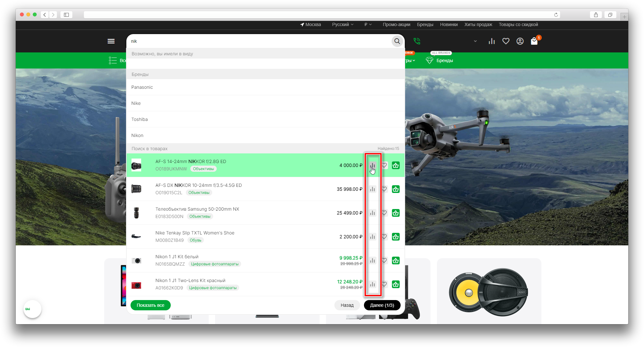Click the Далее (1/3) button
Image resolution: width=644 pixels, height=347 pixels.
coord(382,305)
